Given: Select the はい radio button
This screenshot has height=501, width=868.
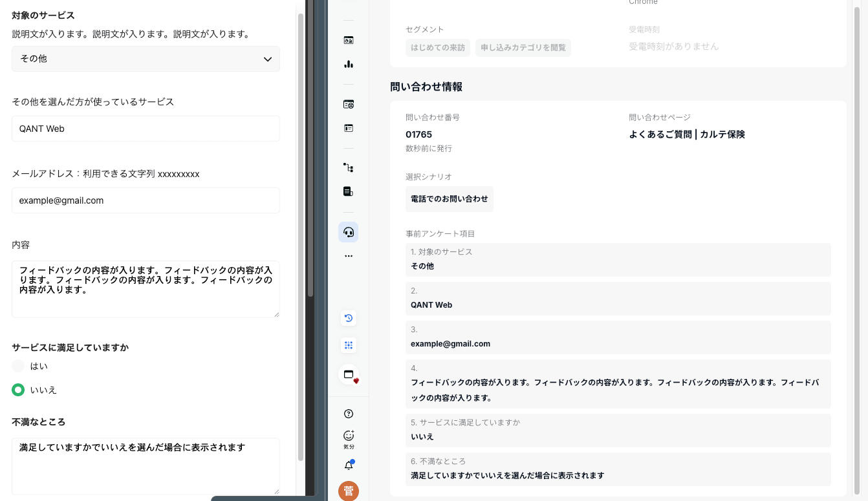Looking at the screenshot, I should click(19, 366).
